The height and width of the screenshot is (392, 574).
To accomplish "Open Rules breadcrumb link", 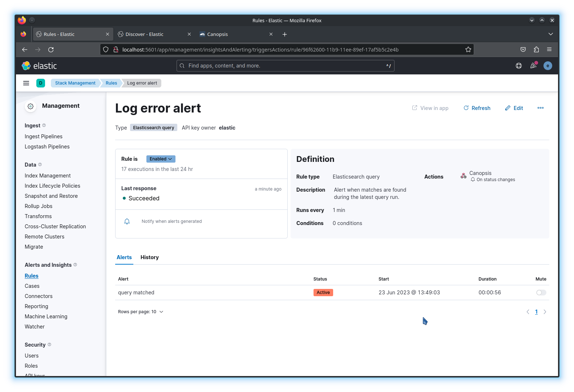I will pos(111,83).
